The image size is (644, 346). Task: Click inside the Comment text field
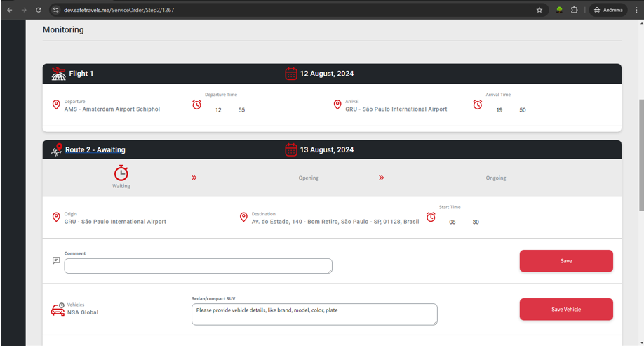coord(198,266)
